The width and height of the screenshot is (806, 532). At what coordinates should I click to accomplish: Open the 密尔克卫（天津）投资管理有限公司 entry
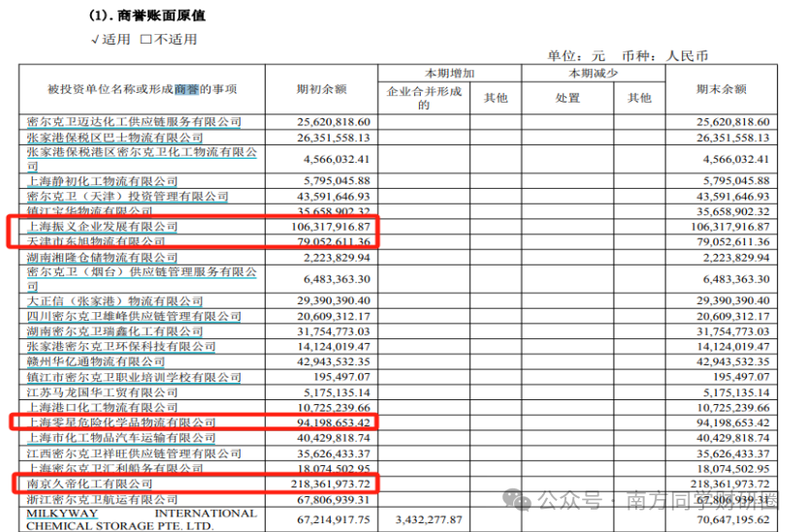127,196
